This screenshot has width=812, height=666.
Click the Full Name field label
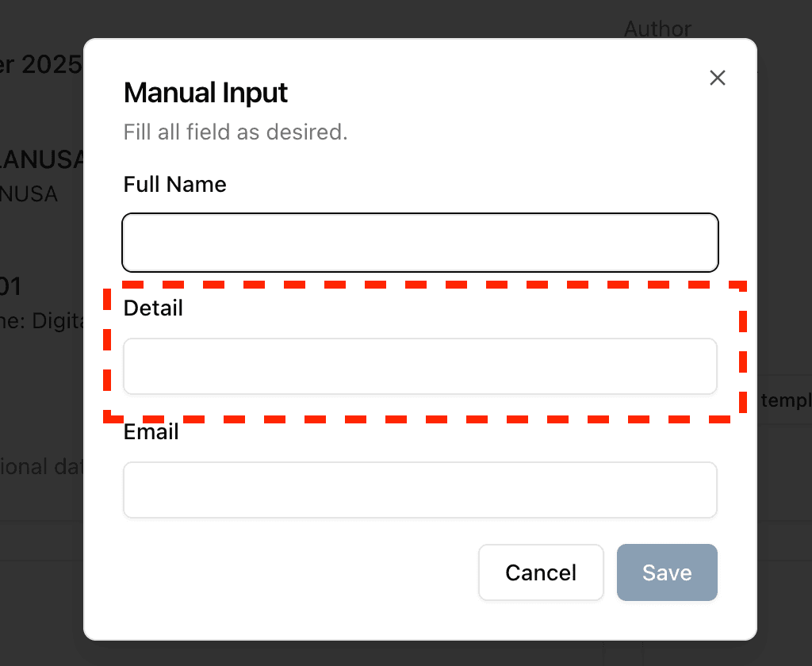tap(174, 184)
